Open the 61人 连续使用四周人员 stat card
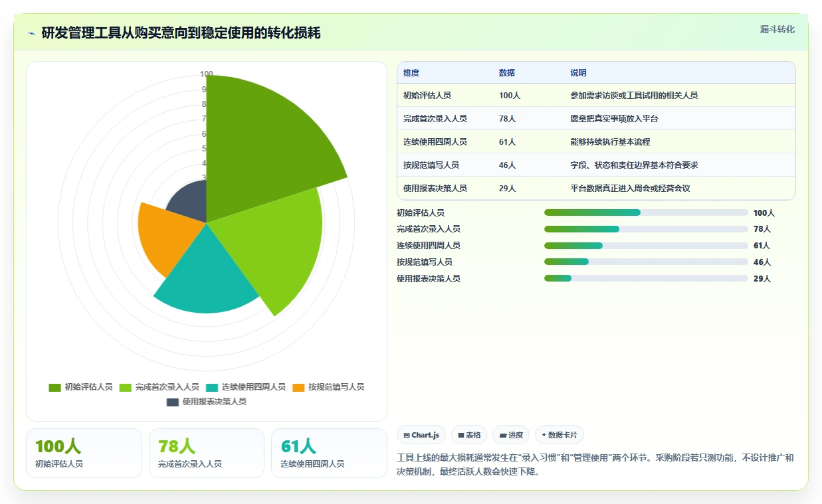 click(x=329, y=453)
